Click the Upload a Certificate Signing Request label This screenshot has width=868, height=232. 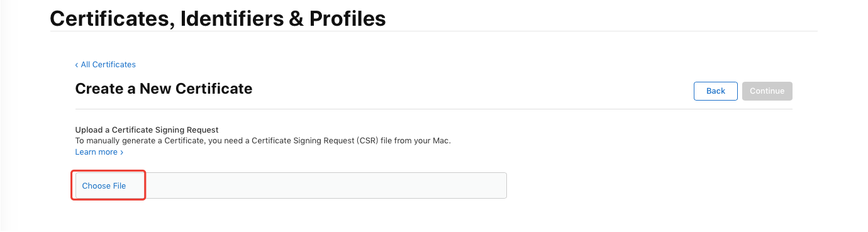point(147,130)
